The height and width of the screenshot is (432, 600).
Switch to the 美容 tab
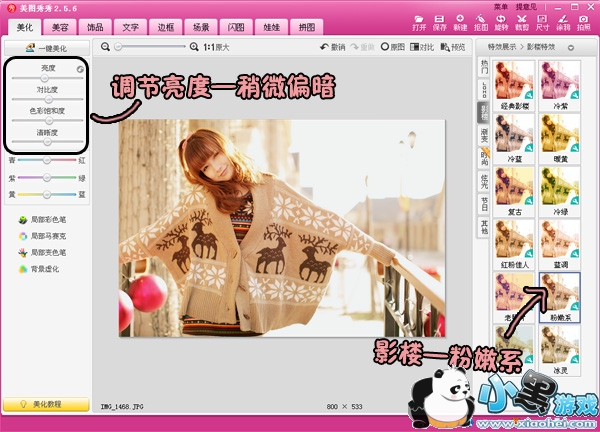(x=60, y=28)
